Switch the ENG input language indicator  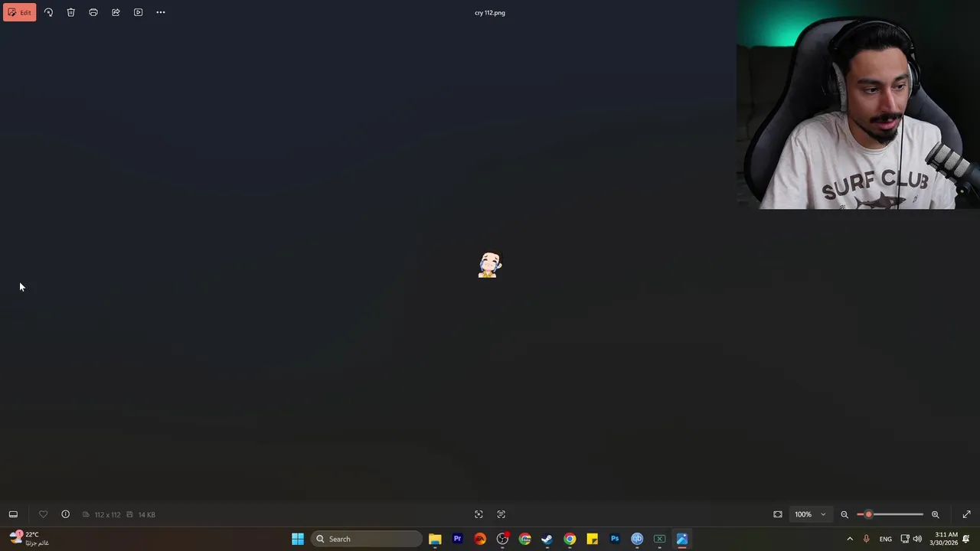tap(885, 539)
